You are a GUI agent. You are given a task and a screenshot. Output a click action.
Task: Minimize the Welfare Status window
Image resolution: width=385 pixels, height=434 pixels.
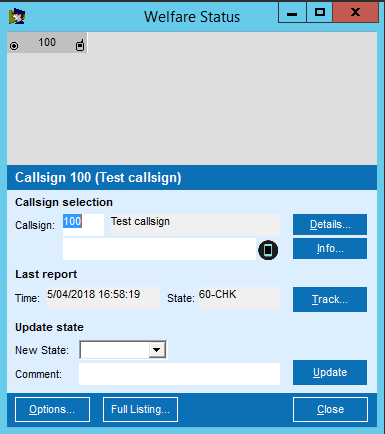coord(292,12)
